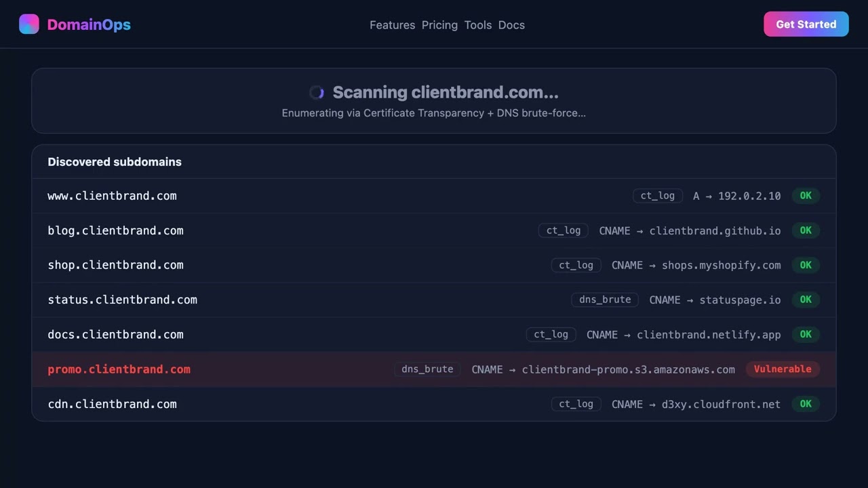This screenshot has height=488, width=868.
Task: Open the Pricing nav item
Action: click(439, 25)
